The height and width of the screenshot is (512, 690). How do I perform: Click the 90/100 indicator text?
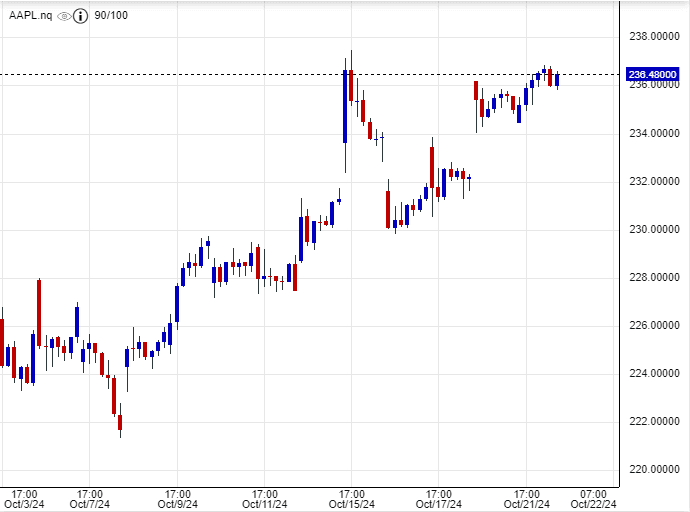(110, 16)
